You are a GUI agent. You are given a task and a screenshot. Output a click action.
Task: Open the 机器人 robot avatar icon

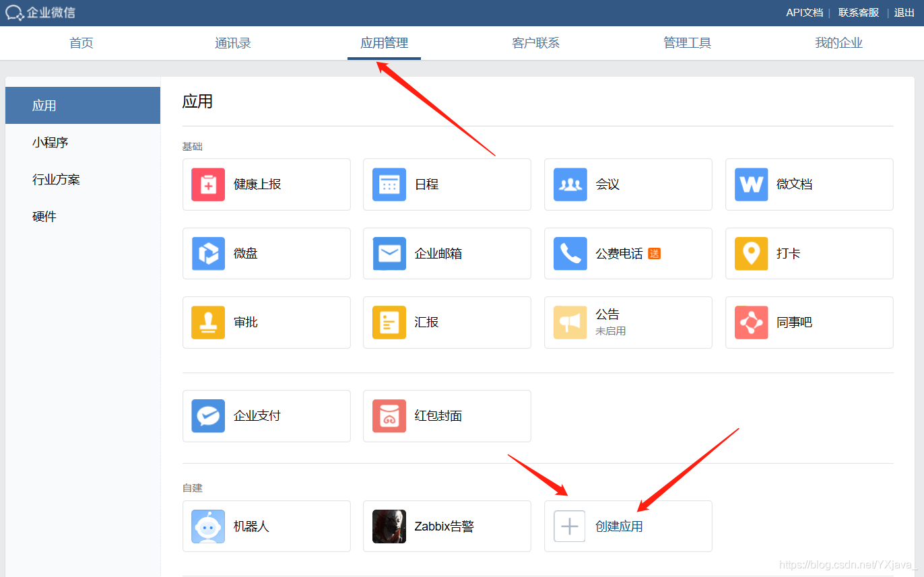point(208,527)
